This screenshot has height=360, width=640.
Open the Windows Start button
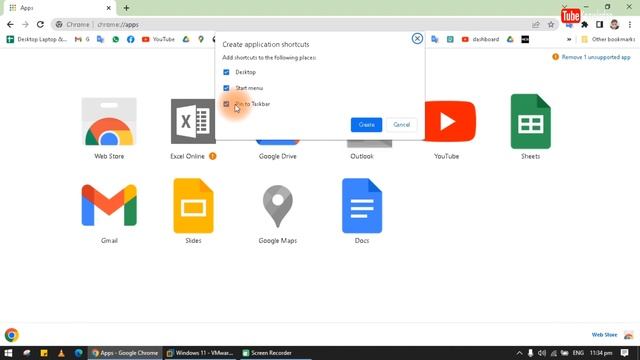(8, 353)
